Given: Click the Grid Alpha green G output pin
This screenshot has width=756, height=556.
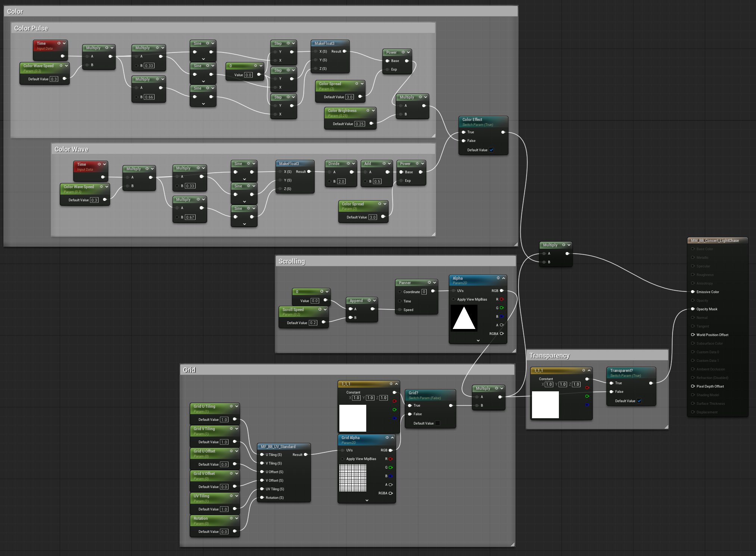Looking at the screenshot, I should tap(391, 468).
